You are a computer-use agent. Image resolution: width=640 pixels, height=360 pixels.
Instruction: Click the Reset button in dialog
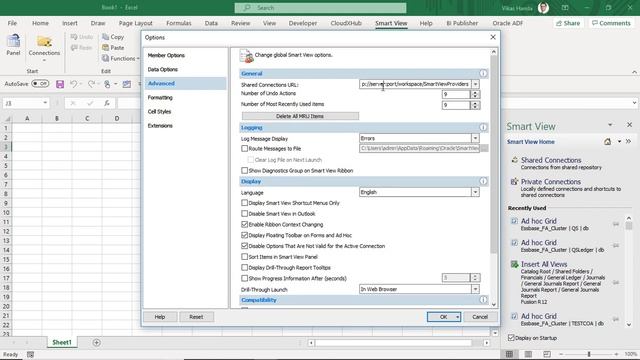pos(196,317)
